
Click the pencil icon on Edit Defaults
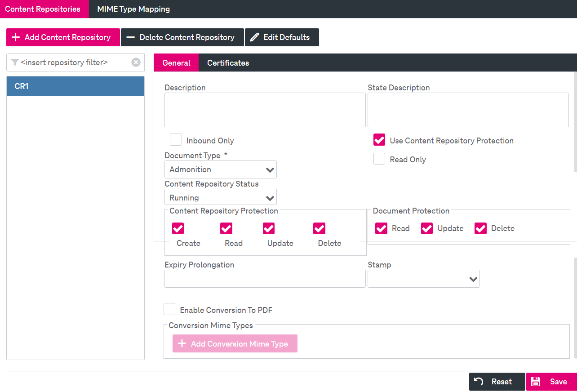pyautogui.click(x=255, y=37)
